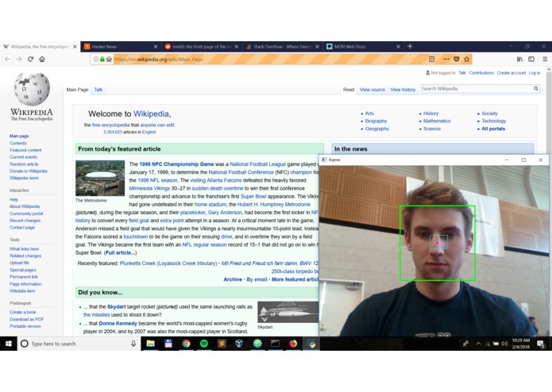The height and width of the screenshot is (392, 552).
Task: Open the All portals link
Action: tap(493, 129)
